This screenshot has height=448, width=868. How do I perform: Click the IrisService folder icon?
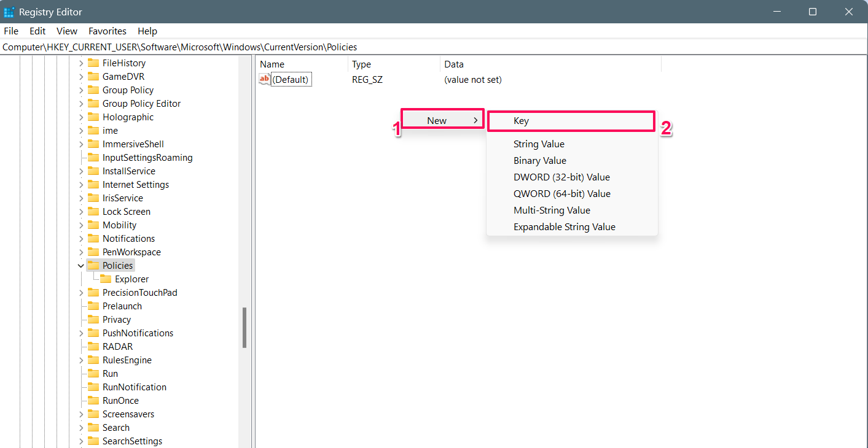[93, 198]
